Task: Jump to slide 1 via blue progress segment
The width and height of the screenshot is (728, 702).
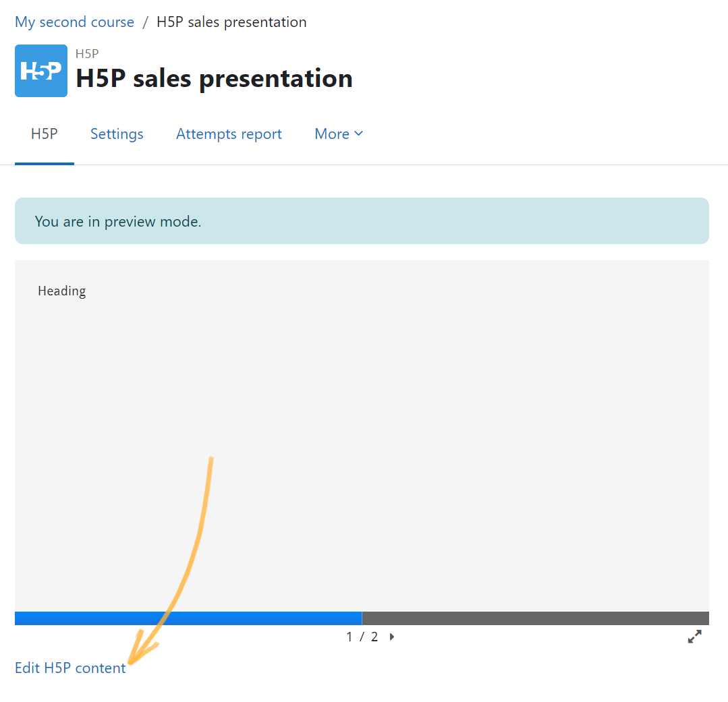Action: click(188, 618)
